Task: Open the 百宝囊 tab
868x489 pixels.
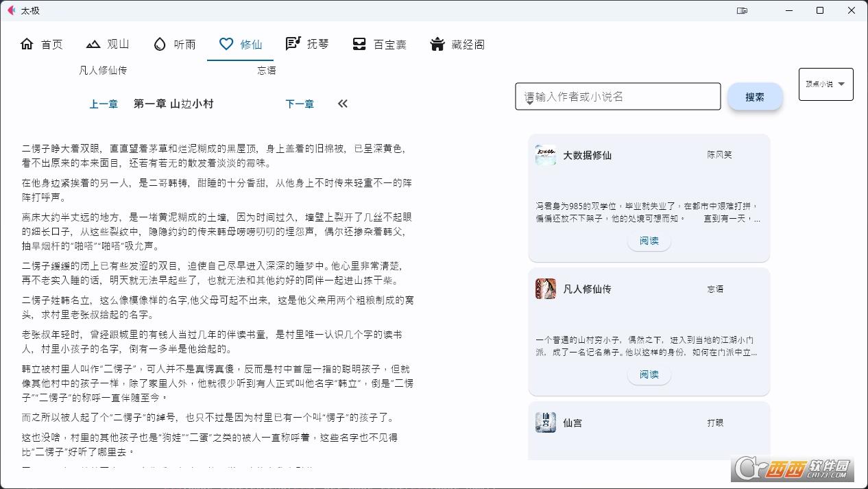Action: 378,45
